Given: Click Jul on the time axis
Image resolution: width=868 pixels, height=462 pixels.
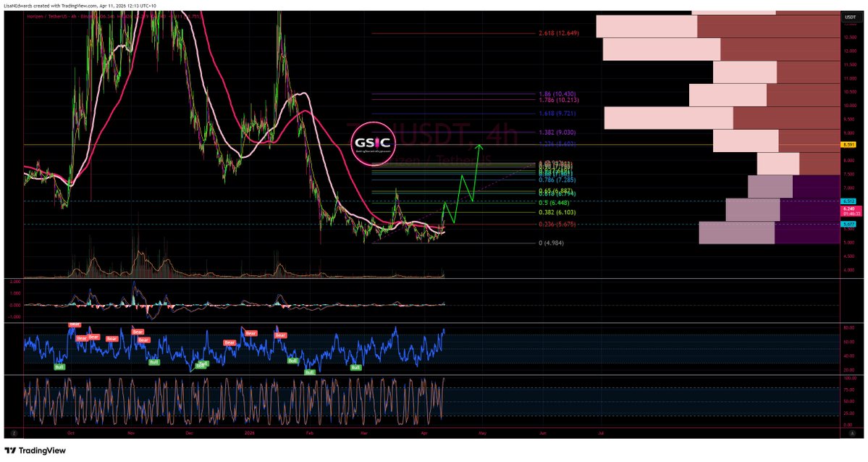Looking at the screenshot, I should click(x=601, y=433).
